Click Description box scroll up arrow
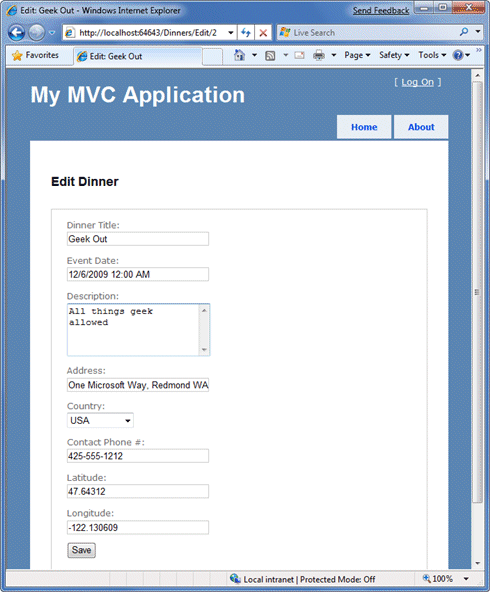The image size is (490, 592). click(204, 310)
